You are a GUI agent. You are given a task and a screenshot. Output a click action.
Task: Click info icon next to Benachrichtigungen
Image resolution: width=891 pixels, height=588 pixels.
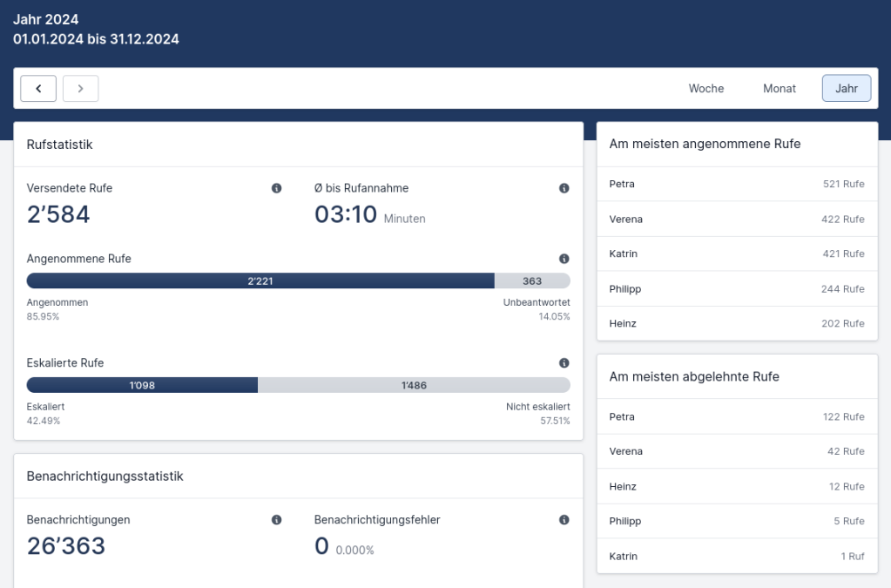[x=276, y=520]
